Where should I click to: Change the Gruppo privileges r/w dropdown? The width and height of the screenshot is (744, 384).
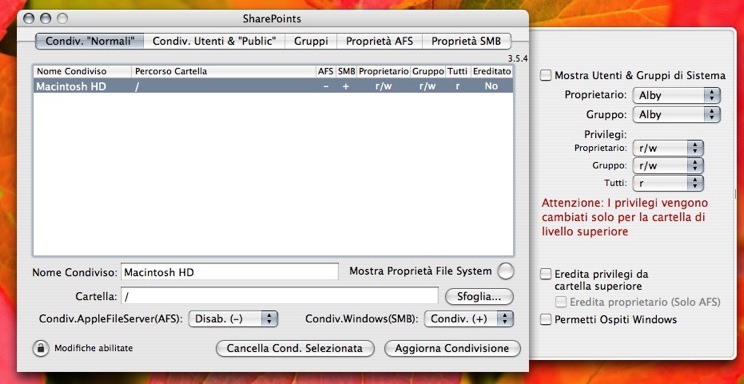pyautogui.click(x=669, y=166)
